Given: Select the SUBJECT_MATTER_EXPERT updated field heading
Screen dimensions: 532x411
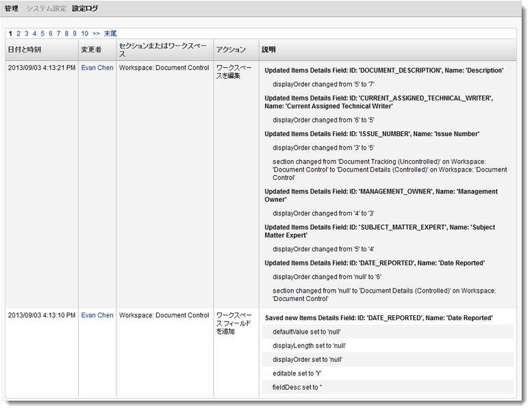Looking at the screenshot, I should tap(380, 231).
